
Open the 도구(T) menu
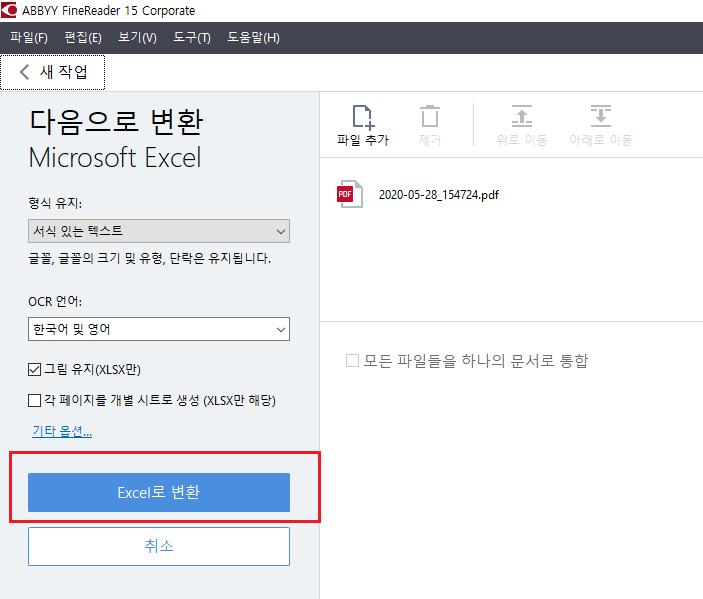click(x=192, y=38)
